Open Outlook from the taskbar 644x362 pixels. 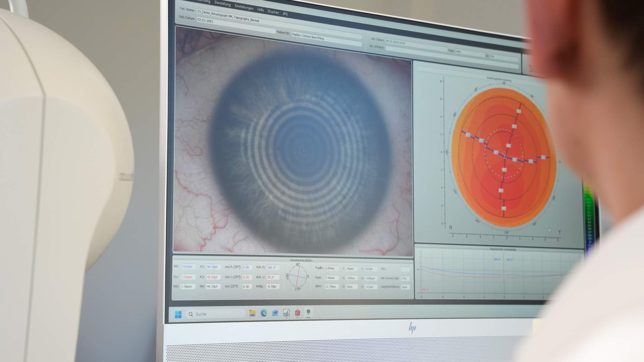[275, 313]
